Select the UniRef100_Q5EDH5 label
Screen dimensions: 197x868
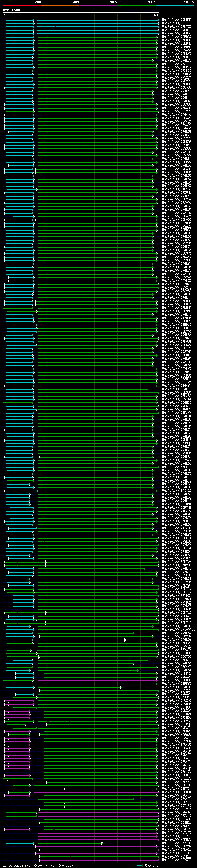coord(177,43)
